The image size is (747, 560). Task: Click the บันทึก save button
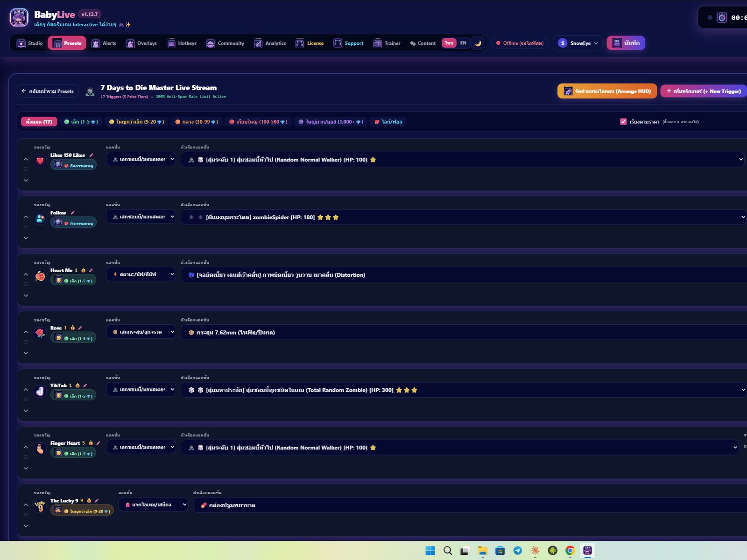pyautogui.click(x=626, y=43)
